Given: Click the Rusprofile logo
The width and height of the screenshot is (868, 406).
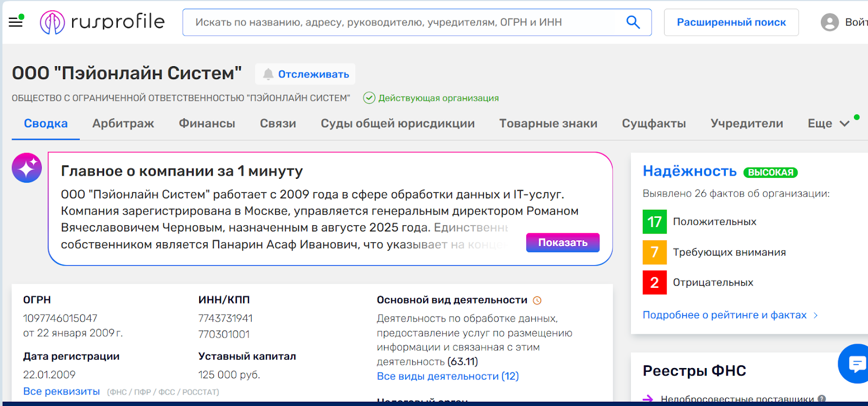Looking at the screenshot, I should (102, 22).
